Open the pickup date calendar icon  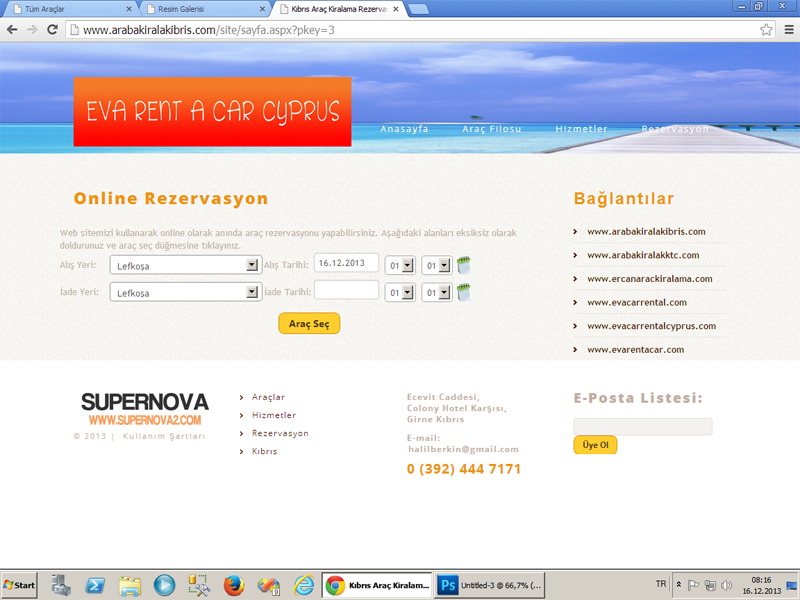click(463, 265)
